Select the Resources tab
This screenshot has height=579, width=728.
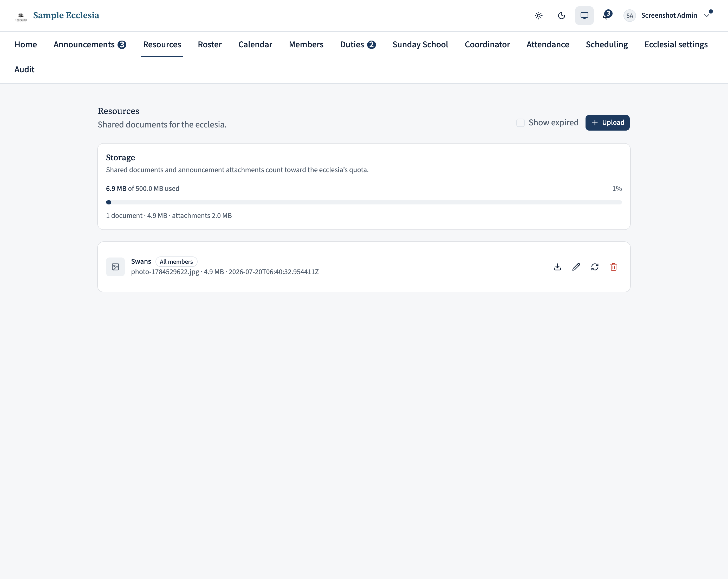coord(162,44)
